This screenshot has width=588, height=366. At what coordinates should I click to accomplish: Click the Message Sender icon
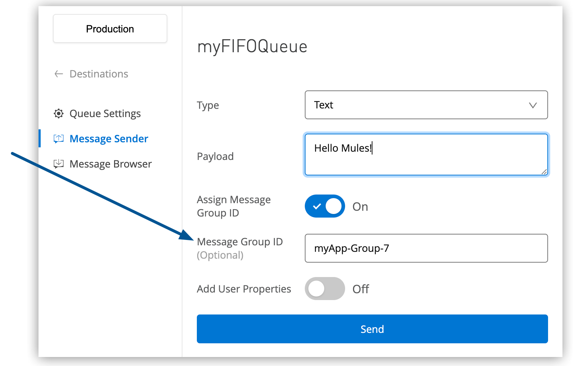pyautogui.click(x=58, y=138)
